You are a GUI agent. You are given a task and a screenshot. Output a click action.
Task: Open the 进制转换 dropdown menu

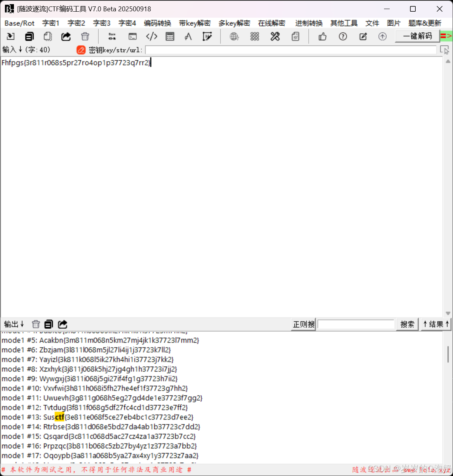point(309,23)
